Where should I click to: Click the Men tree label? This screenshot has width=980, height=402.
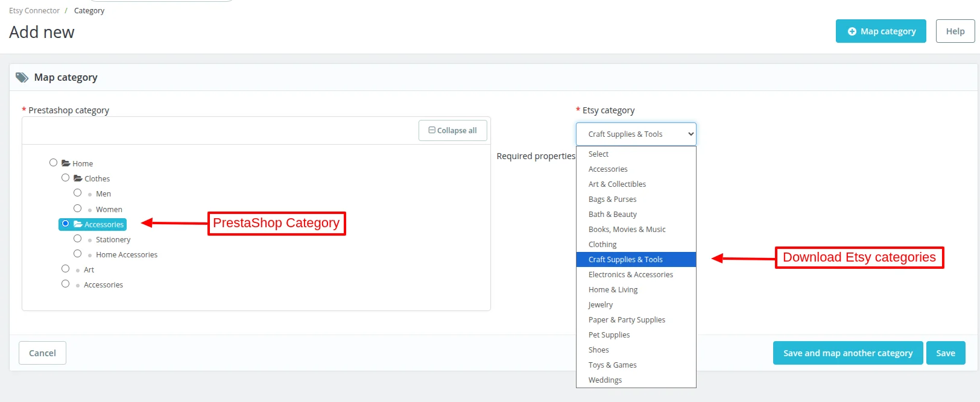pyautogui.click(x=103, y=194)
